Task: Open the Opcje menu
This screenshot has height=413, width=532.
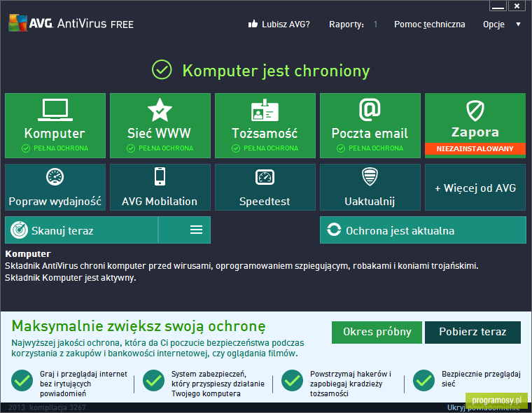Action: [493, 24]
